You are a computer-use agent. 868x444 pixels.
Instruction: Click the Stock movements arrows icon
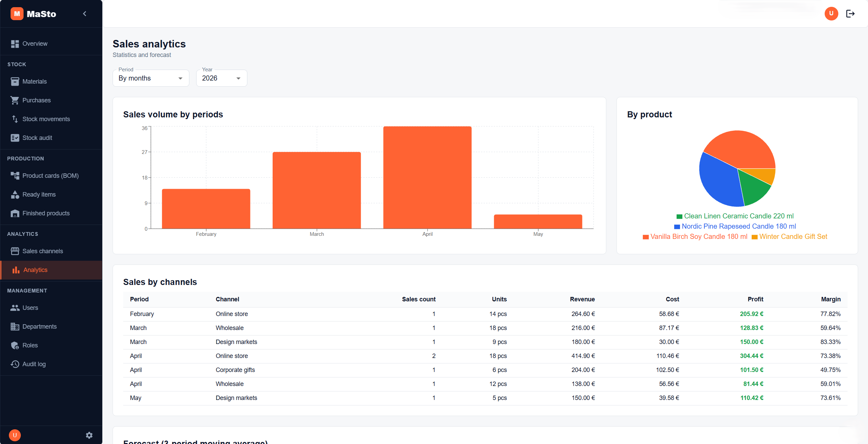tap(15, 119)
